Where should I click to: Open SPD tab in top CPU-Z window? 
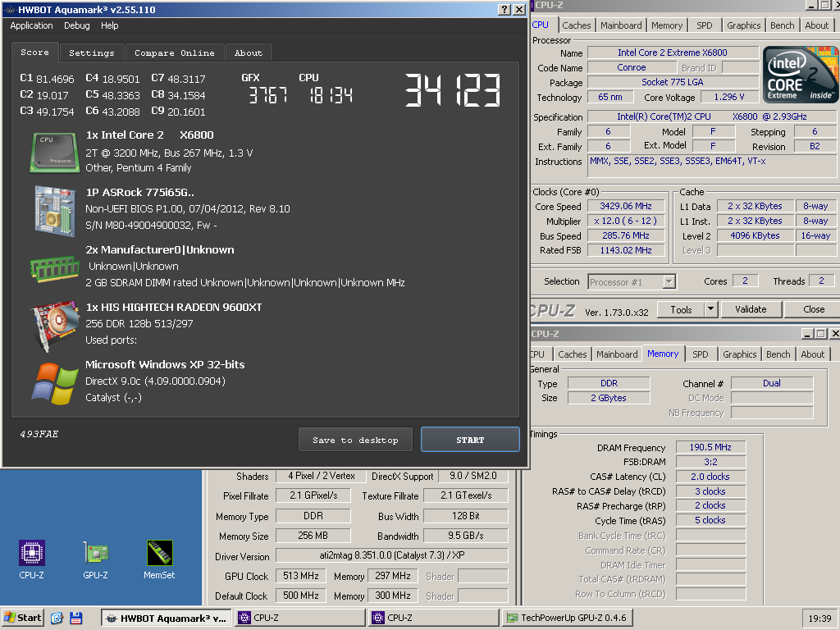[x=705, y=25]
